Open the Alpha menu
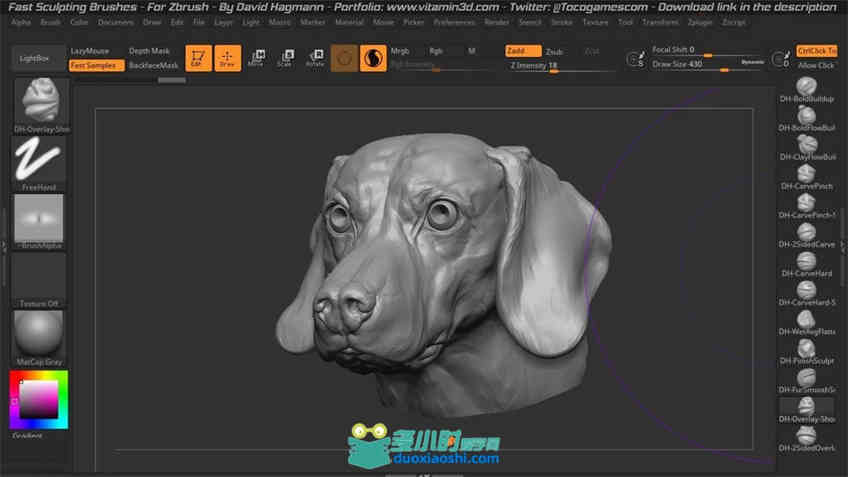Viewport: 848px width, 477px height. [21, 23]
